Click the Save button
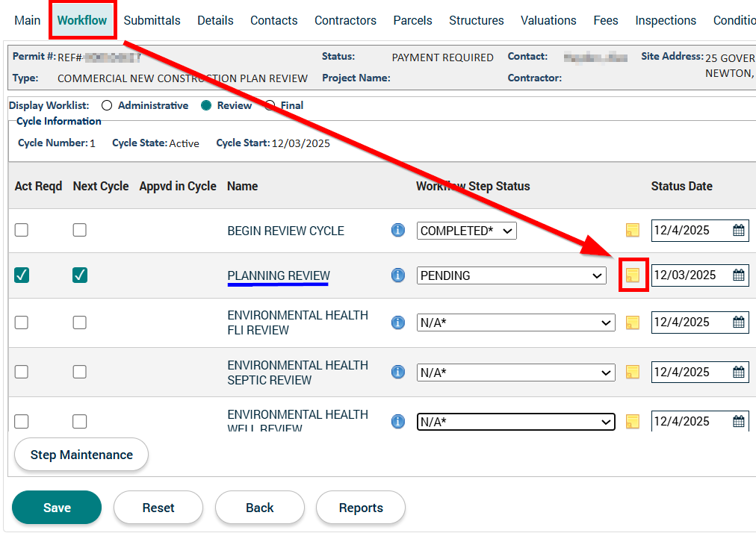This screenshot has height=536, width=756. pyautogui.click(x=57, y=508)
